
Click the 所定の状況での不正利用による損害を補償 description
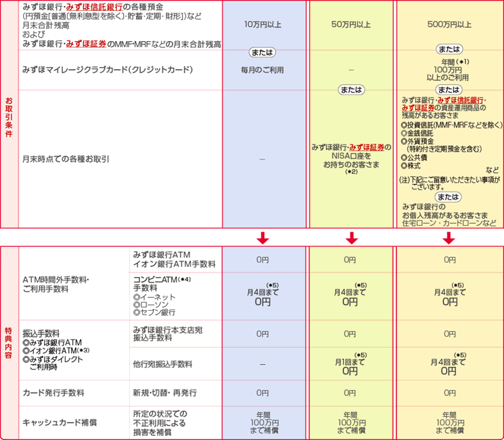click(x=160, y=423)
